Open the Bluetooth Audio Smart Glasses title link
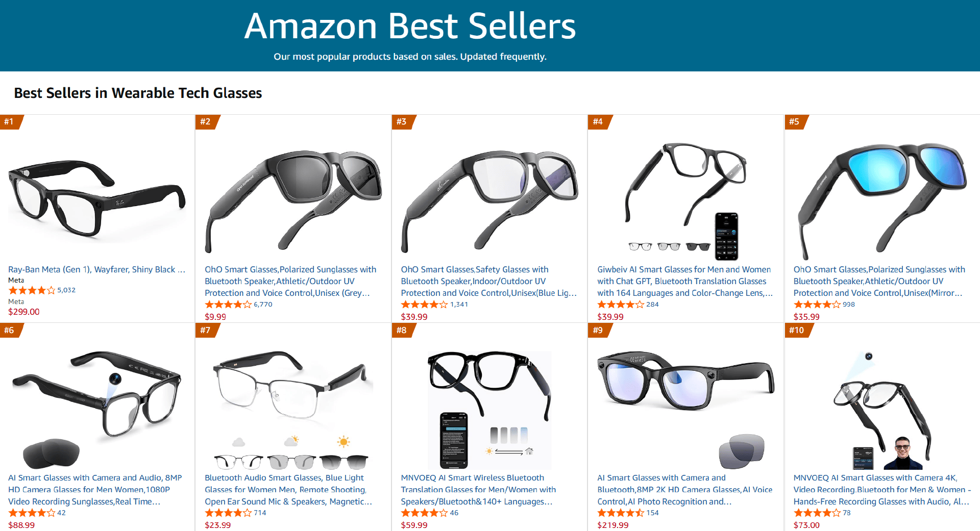 tap(288, 490)
